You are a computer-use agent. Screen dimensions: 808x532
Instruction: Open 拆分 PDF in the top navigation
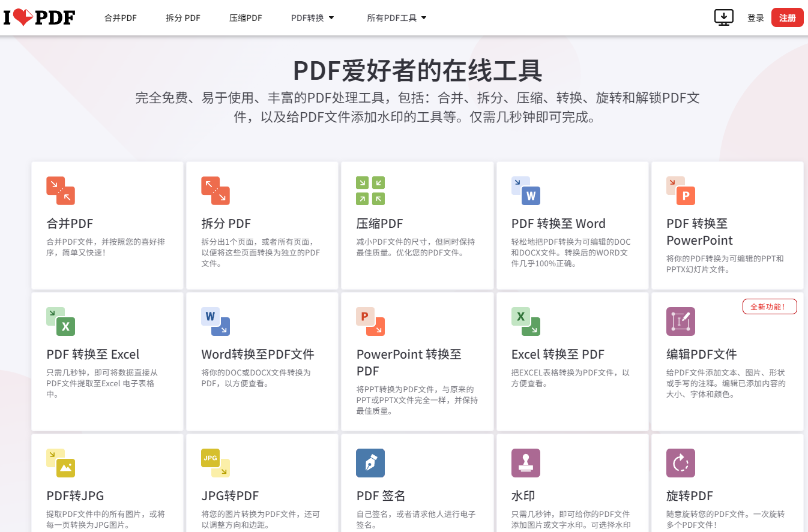point(183,18)
